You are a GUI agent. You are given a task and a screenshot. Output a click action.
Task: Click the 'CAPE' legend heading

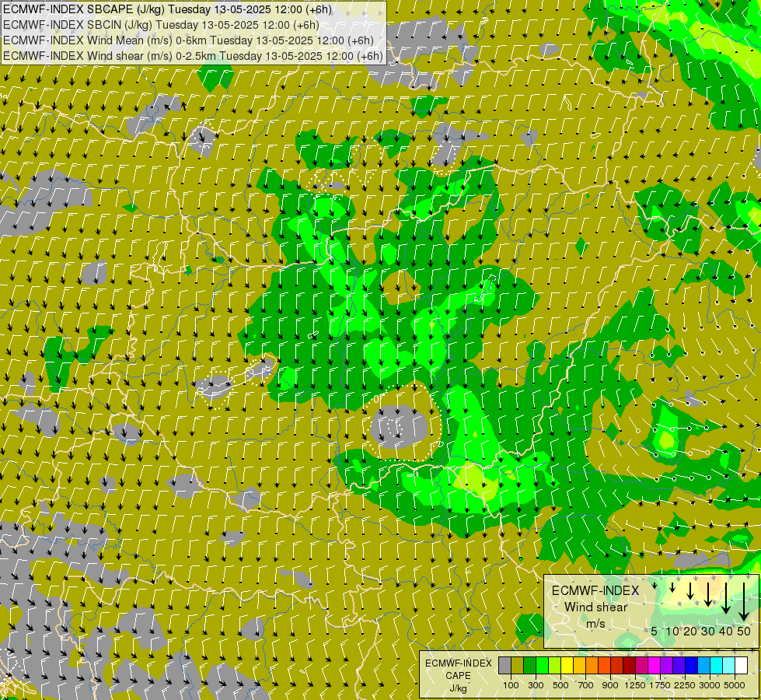click(458, 676)
